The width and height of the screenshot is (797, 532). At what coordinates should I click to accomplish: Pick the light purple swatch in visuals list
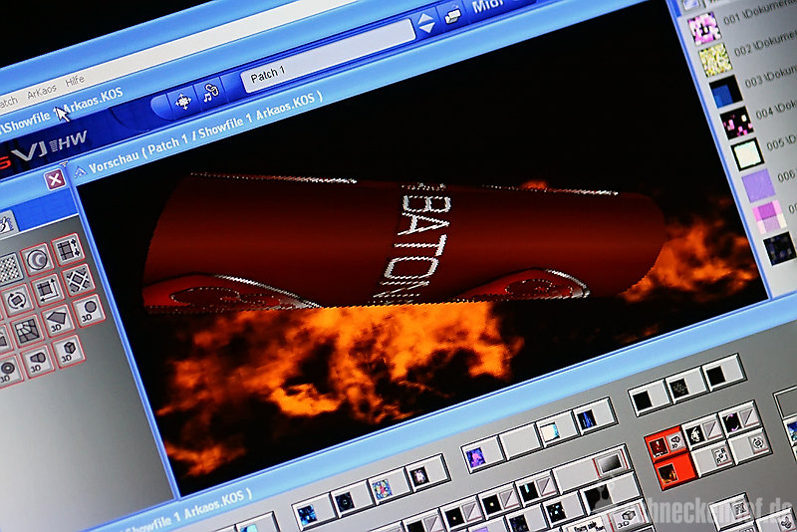point(758,183)
